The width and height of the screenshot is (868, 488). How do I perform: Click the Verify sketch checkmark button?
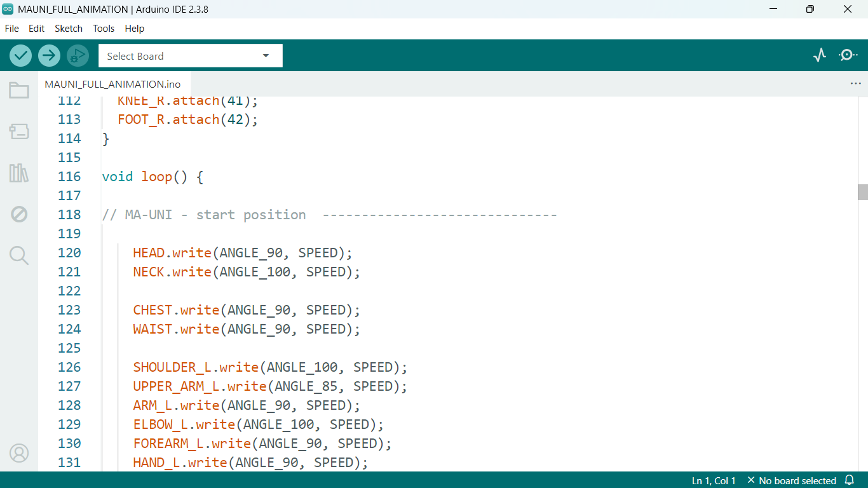(x=20, y=56)
